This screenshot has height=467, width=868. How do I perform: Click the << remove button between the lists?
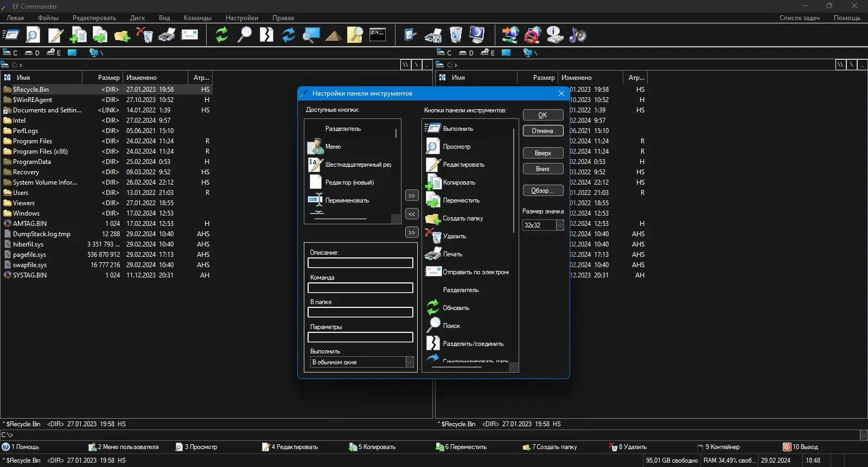tap(412, 214)
